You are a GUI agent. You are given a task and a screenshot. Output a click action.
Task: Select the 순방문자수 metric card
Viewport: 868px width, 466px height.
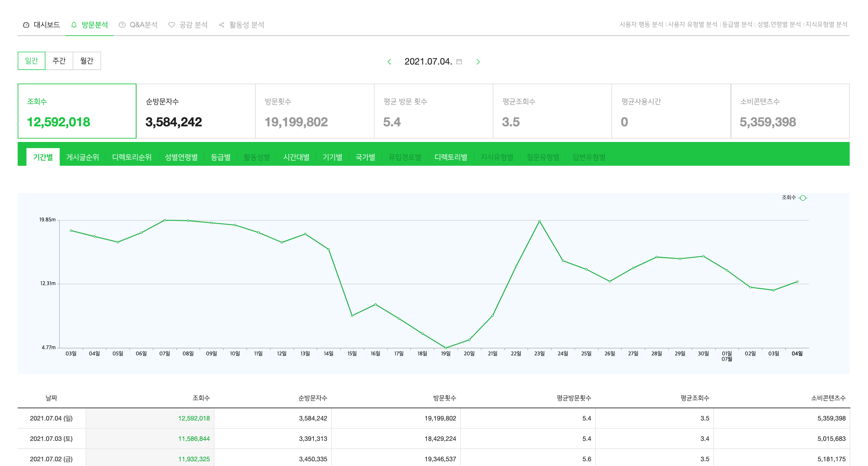click(196, 111)
